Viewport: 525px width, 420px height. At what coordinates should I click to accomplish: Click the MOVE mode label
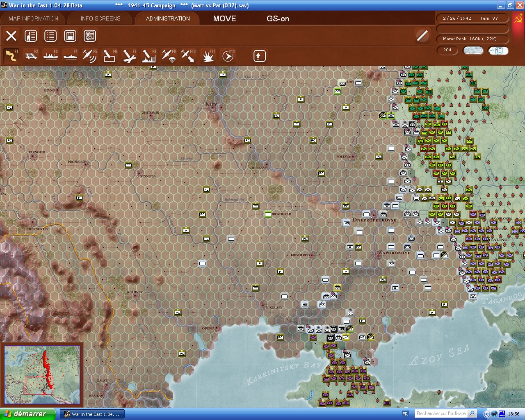pyautogui.click(x=225, y=18)
